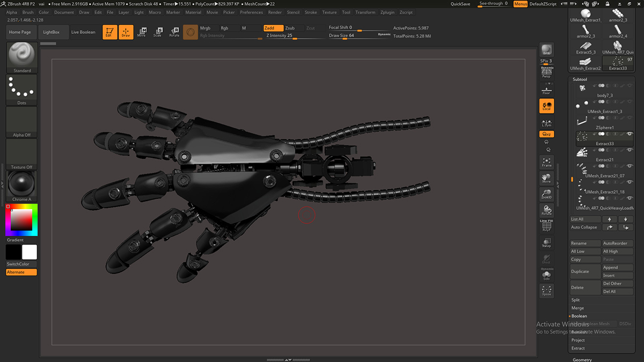The height and width of the screenshot is (362, 644).
Task: Click the Dots stroke type thumbnail
Action: (x=22, y=90)
